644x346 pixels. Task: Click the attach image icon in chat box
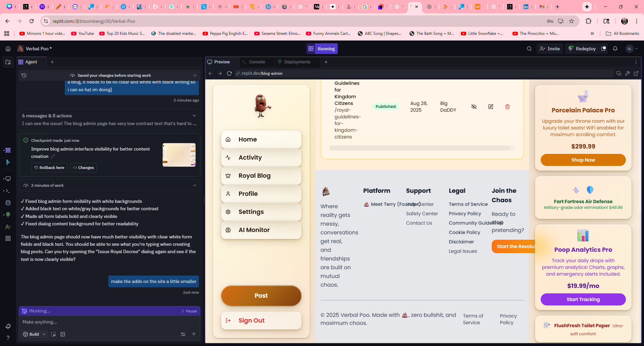(x=63, y=334)
